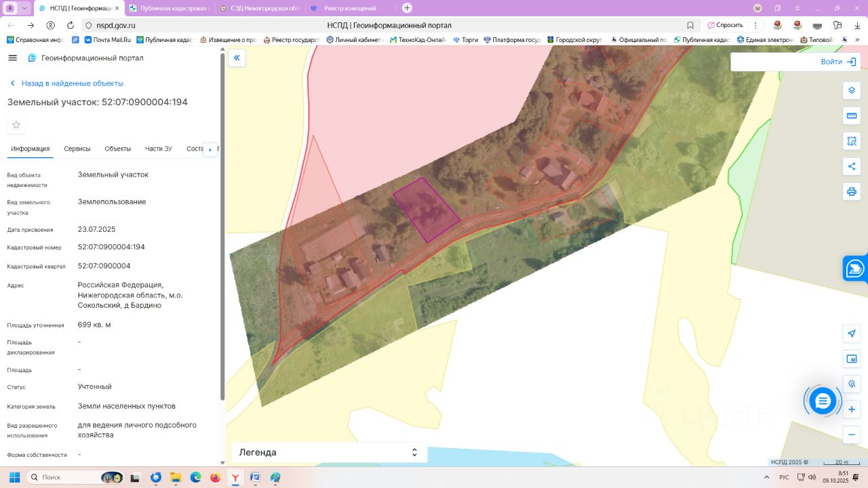Open the Городской округ bookmark
This screenshot has height=488, width=868.
pyautogui.click(x=575, y=40)
